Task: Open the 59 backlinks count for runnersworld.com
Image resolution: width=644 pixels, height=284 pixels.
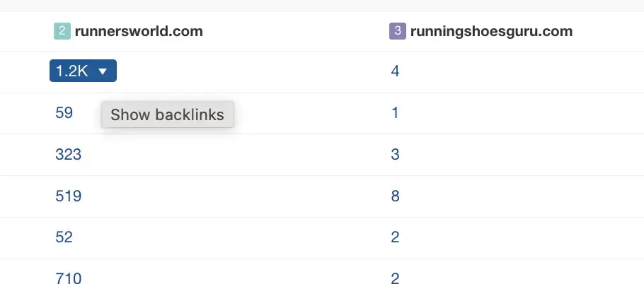Action: (64, 113)
